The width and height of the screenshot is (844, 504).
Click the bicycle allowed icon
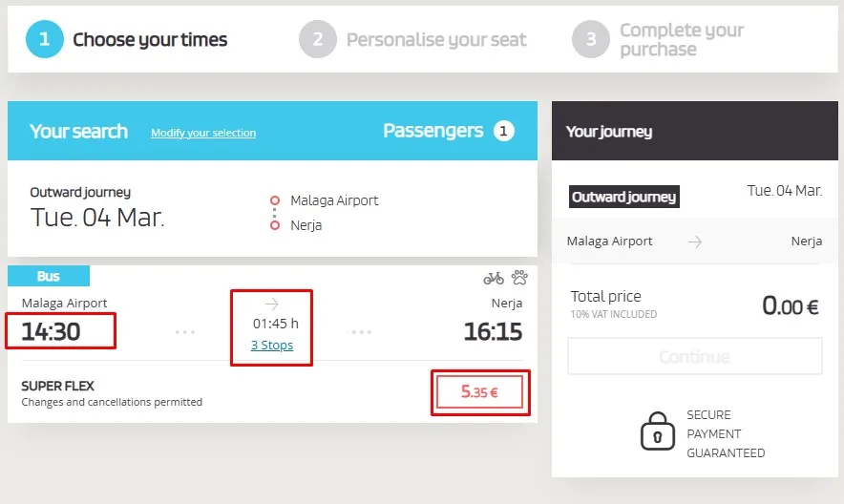pos(493,278)
